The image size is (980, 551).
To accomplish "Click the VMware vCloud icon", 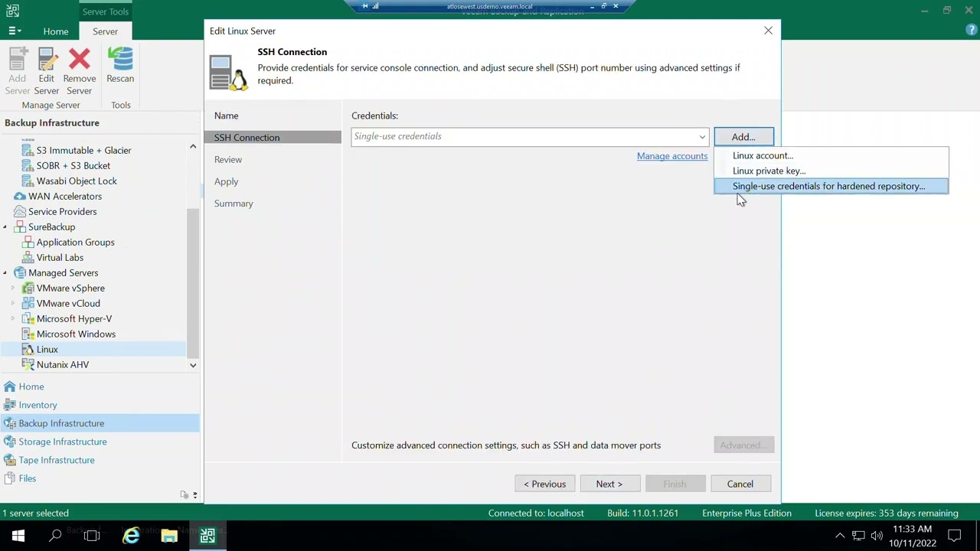I will pyautogui.click(x=28, y=303).
